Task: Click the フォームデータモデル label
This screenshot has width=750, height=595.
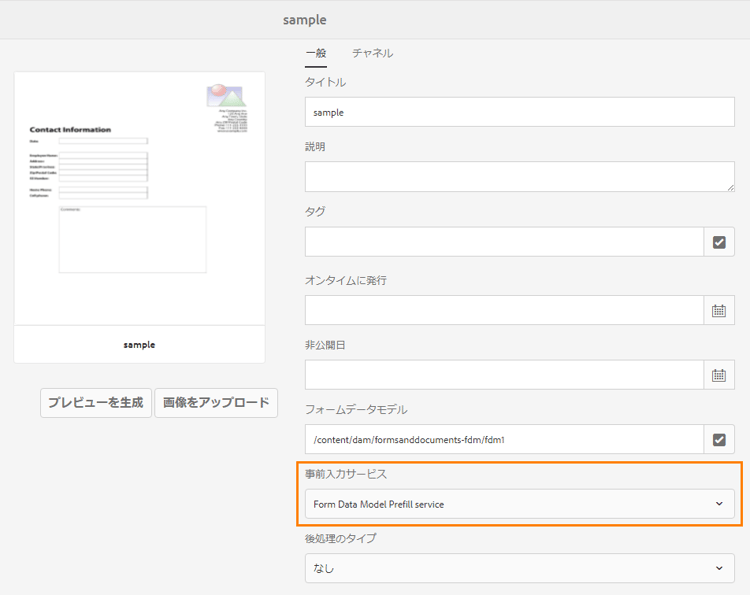Action: coord(356,409)
